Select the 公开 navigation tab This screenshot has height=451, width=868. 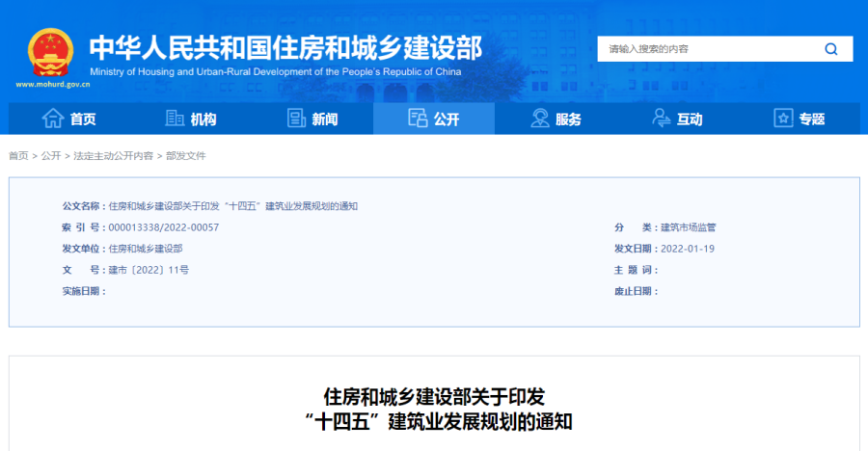434,119
